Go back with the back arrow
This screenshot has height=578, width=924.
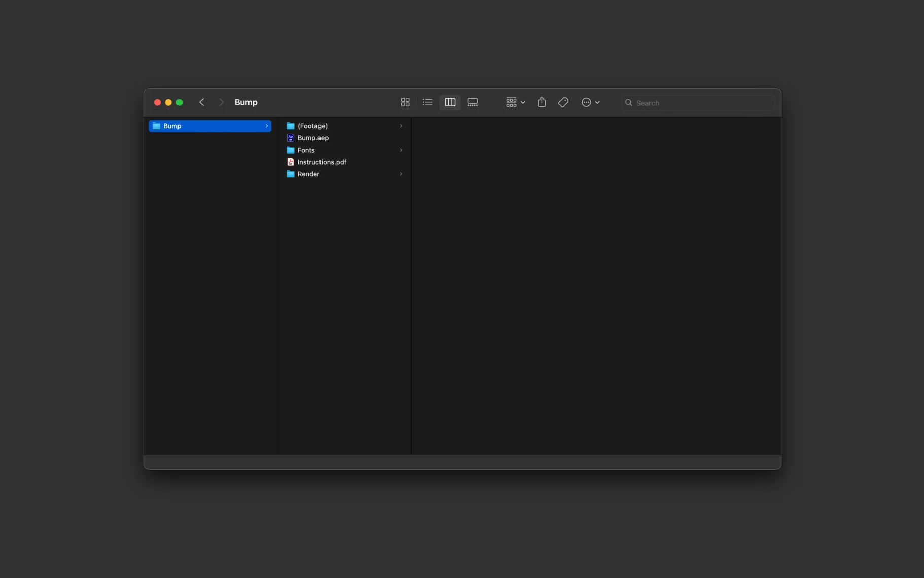pos(202,102)
